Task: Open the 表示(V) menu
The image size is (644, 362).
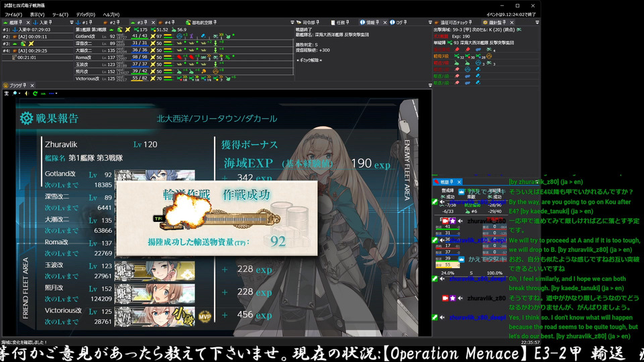Action: (x=37, y=14)
